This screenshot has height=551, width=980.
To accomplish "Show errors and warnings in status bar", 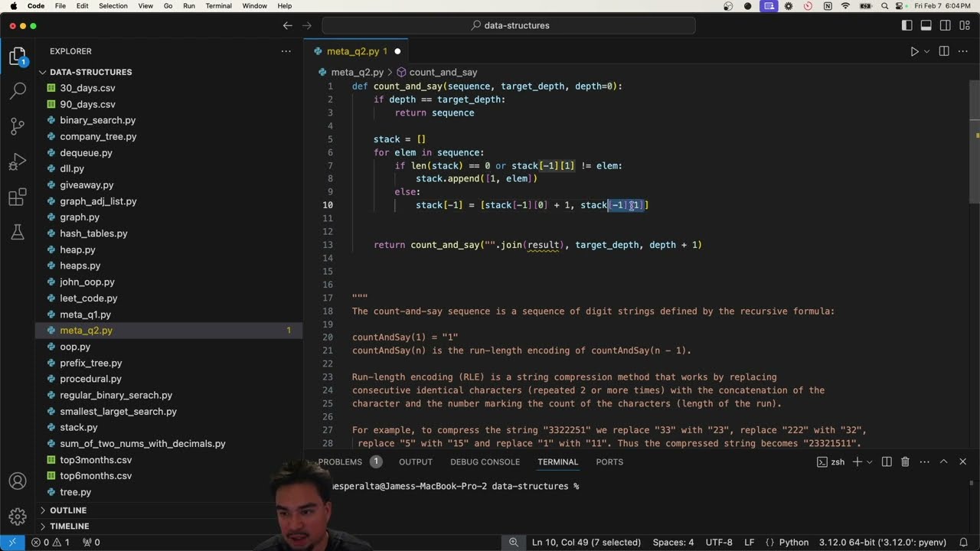I will [x=51, y=542].
